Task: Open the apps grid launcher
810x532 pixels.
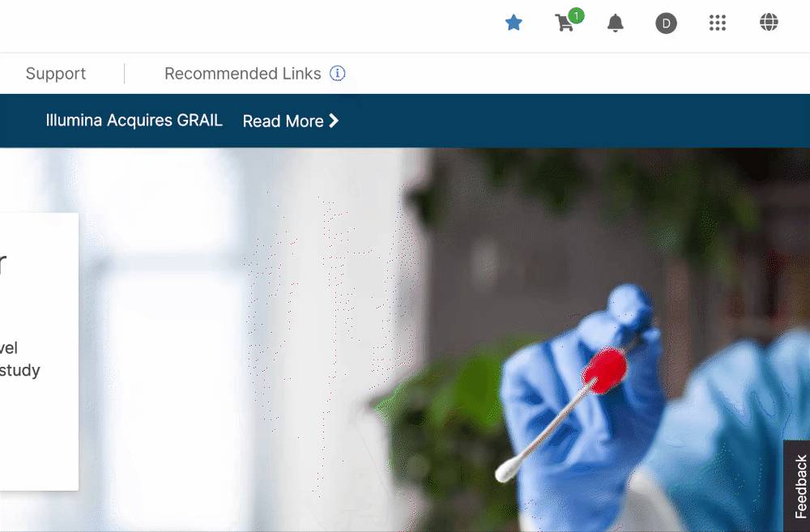Action: (x=718, y=23)
